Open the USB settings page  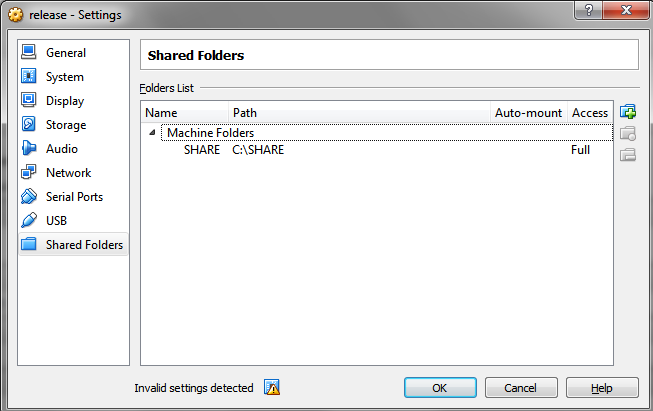coord(56,221)
